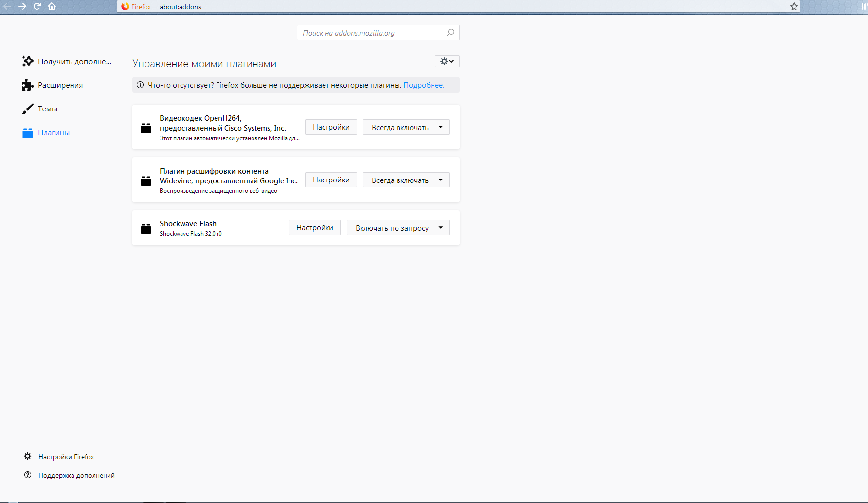Select 'Shockwave Flash 32.0 r0' version text

pyautogui.click(x=191, y=234)
